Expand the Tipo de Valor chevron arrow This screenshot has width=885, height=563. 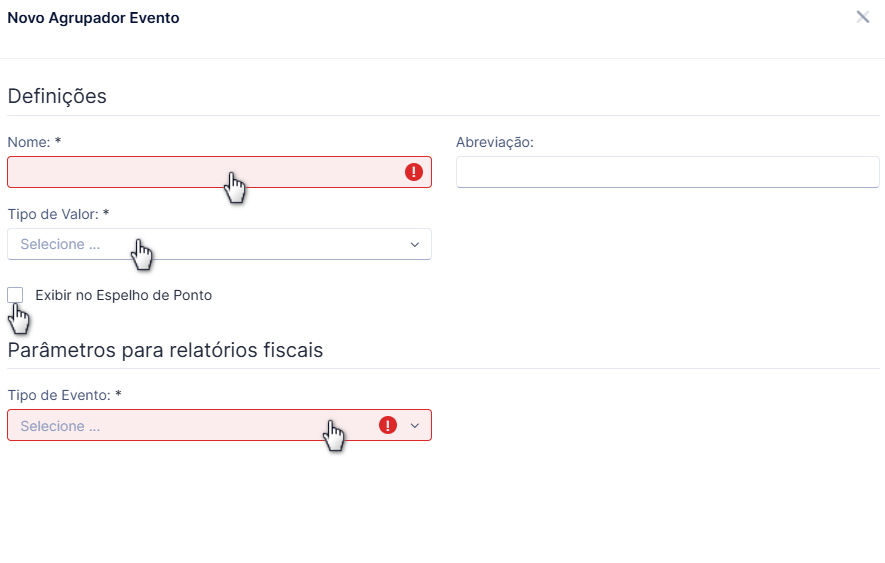click(415, 245)
